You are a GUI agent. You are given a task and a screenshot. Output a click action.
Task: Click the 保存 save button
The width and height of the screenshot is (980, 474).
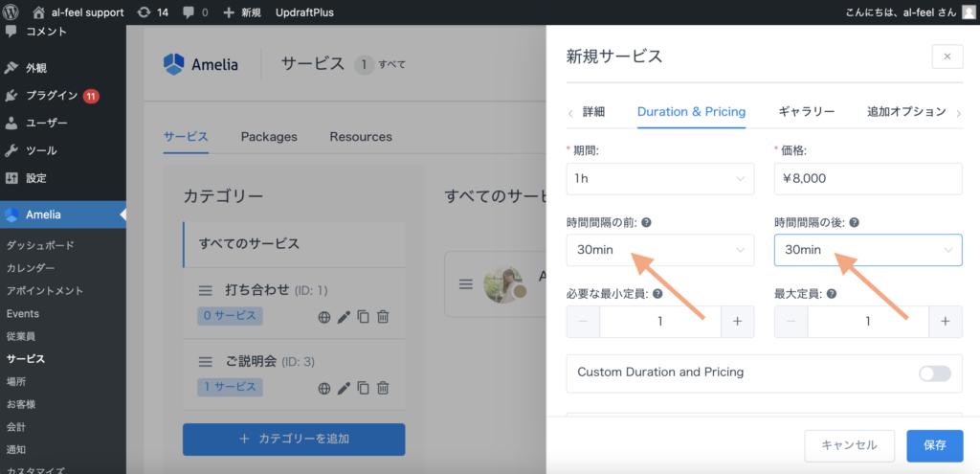click(935, 445)
